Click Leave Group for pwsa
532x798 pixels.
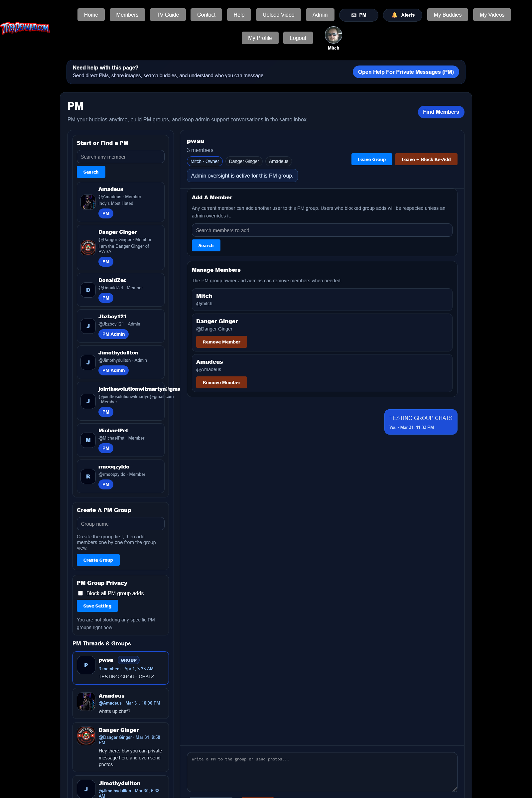[371, 159]
